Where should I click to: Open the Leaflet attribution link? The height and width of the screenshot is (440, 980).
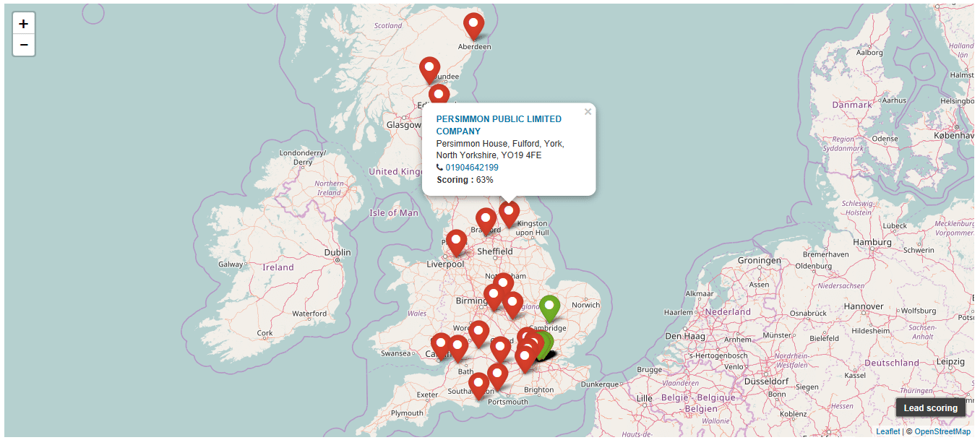tap(888, 431)
